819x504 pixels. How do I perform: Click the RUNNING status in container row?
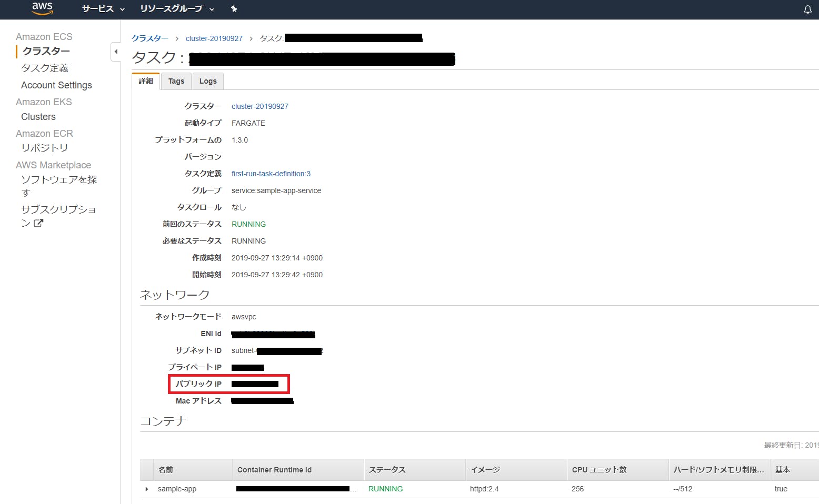(x=385, y=489)
